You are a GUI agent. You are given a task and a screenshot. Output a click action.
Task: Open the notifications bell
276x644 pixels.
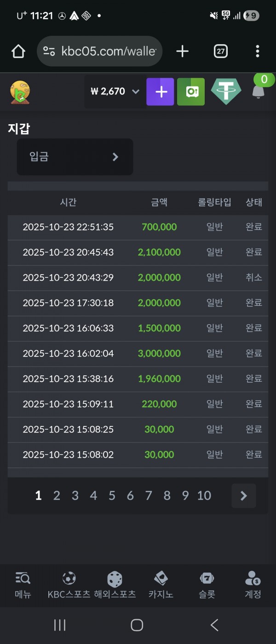pyautogui.click(x=259, y=91)
